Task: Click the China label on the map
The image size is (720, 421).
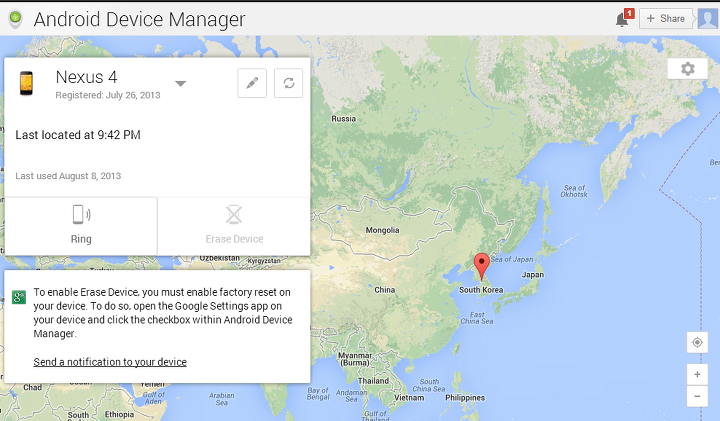Action: tap(384, 290)
